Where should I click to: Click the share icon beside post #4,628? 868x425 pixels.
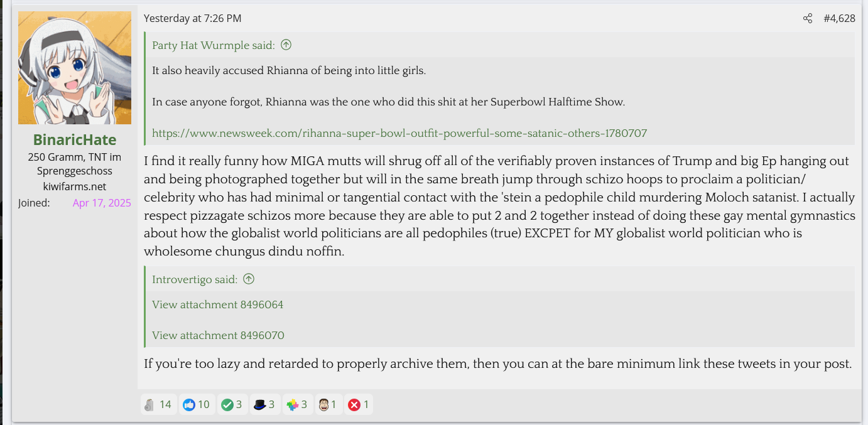click(x=808, y=18)
